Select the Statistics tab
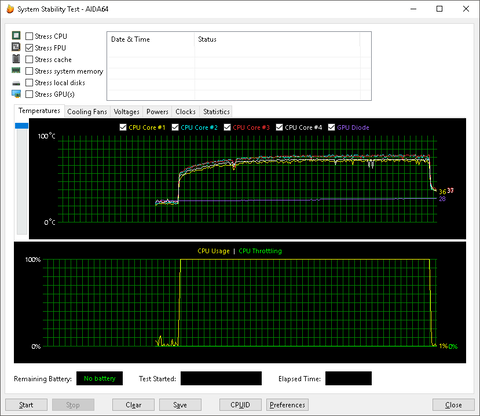480x416 pixels. 216,112
